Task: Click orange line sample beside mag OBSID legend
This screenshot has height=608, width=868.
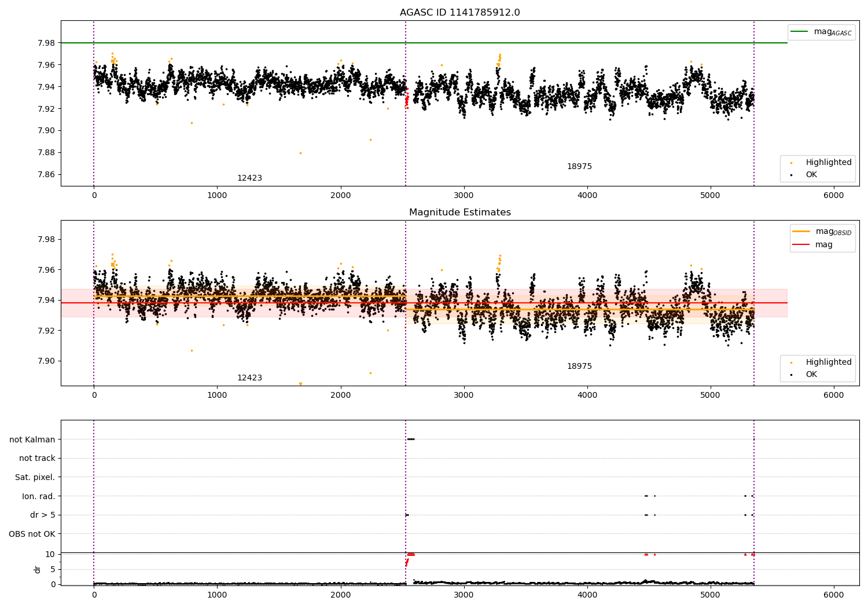Action: coord(801,232)
